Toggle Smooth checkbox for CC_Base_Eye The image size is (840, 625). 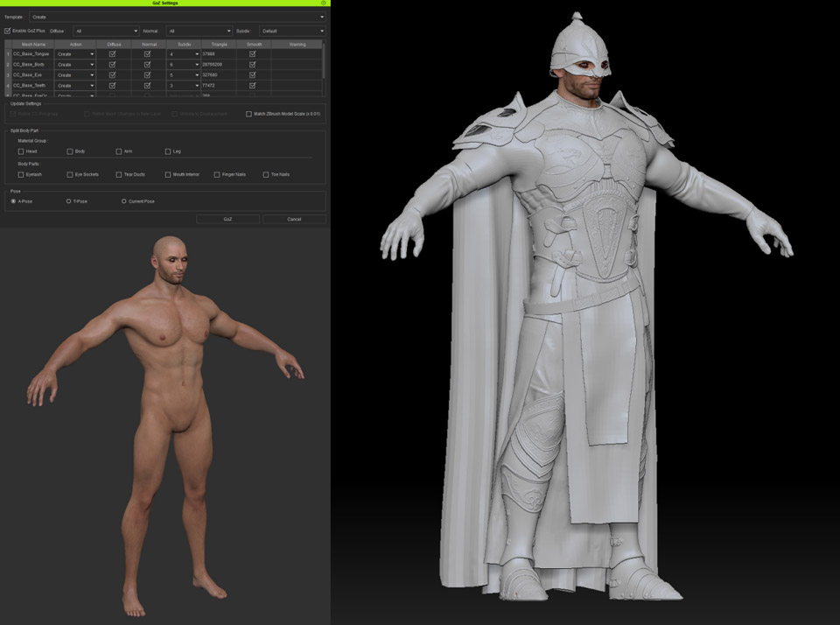(x=252, y=74)
